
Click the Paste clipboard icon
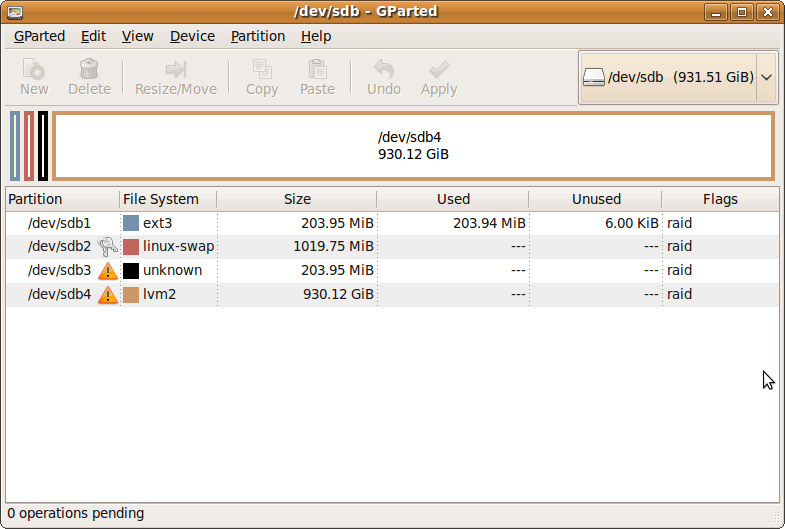pos(317,70)
